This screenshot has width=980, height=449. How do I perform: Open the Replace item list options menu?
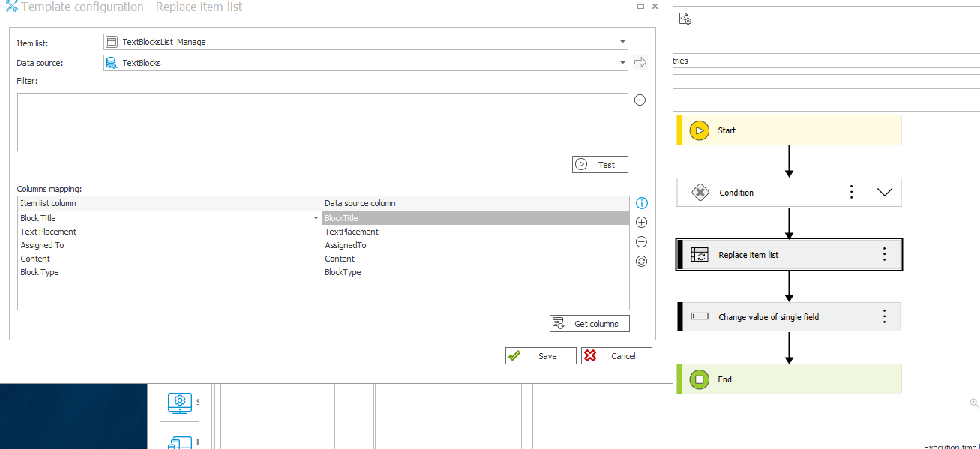click(884, 254)
